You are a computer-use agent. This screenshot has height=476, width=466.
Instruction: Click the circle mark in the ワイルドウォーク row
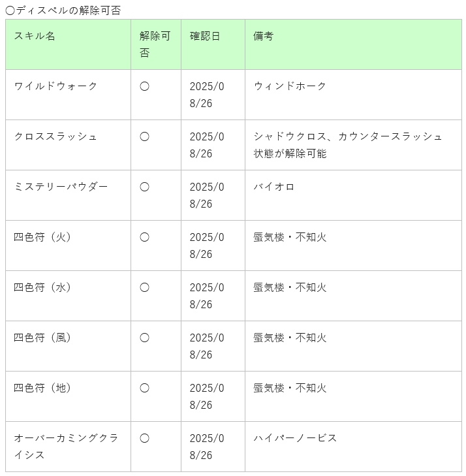click(144, 87)
